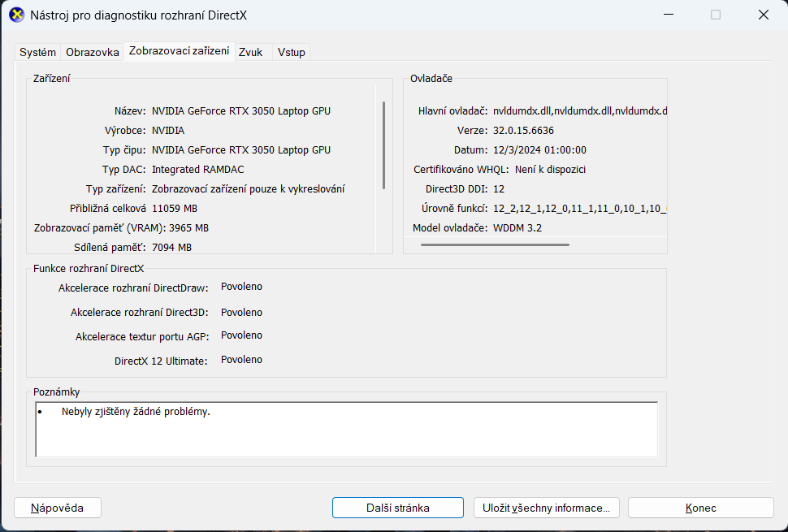This screenshot has width=788, height=532.
Task: Click the DirectX 12 Ultimate Povoleno status
Action: (x=240, y=359)
